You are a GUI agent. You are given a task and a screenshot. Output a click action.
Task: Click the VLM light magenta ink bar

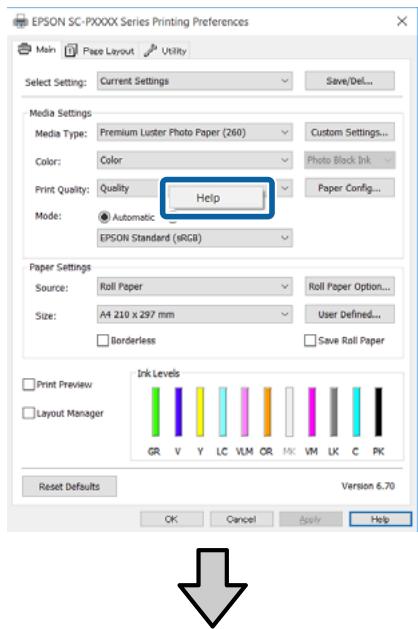244,412
